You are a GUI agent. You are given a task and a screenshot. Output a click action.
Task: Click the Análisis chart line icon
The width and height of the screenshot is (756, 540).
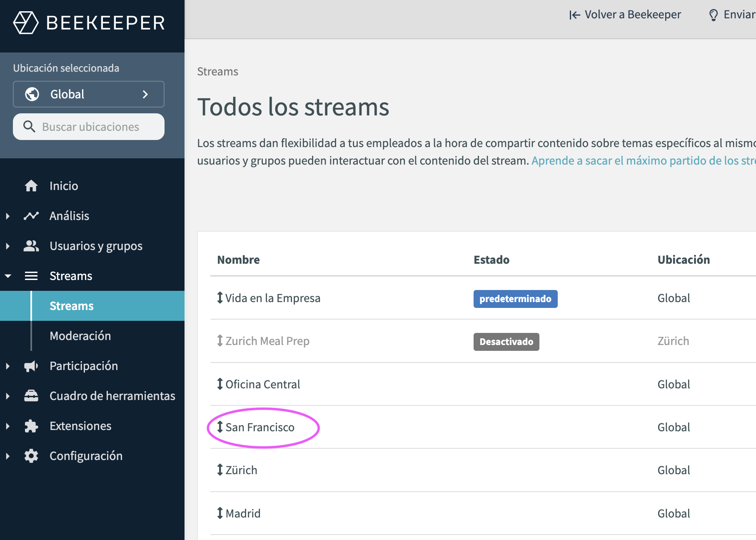[x=31, y=216]
